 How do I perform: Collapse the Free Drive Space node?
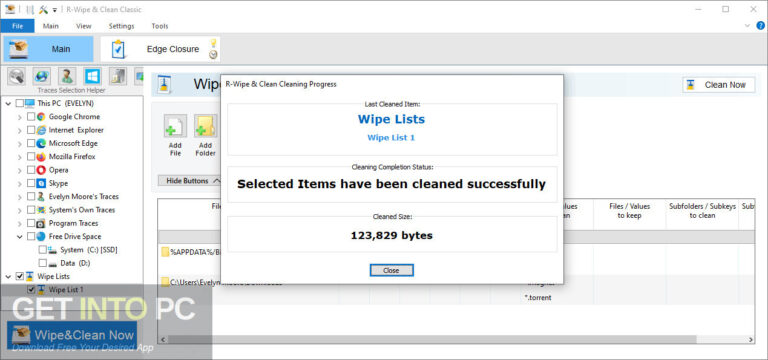coord(20,237)
